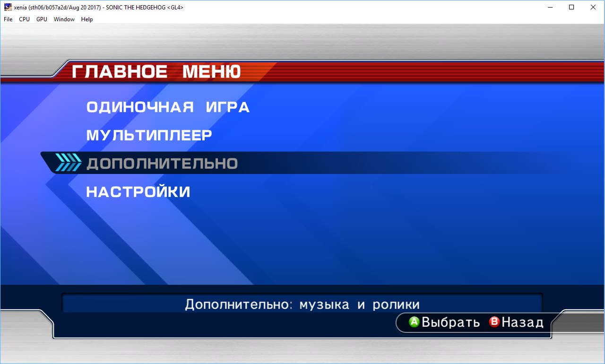Open НАСТРОЙКИ menu entry
This screenshot has width=605, height=364.
click(138, 192)
